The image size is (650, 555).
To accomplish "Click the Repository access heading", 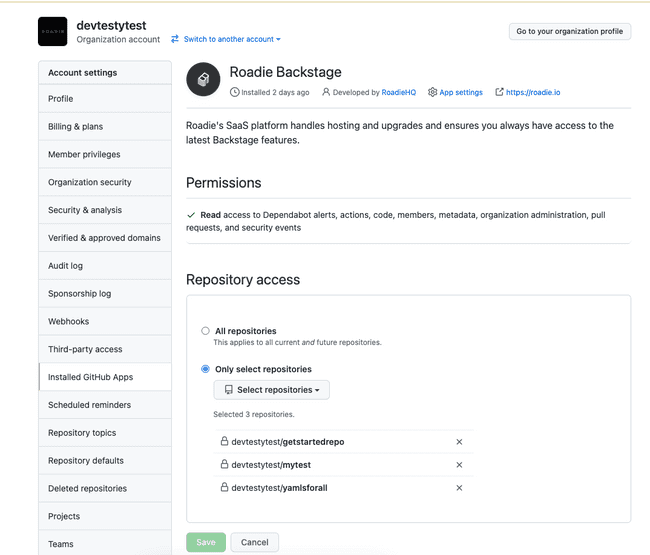I will click(x=243, y=279).
